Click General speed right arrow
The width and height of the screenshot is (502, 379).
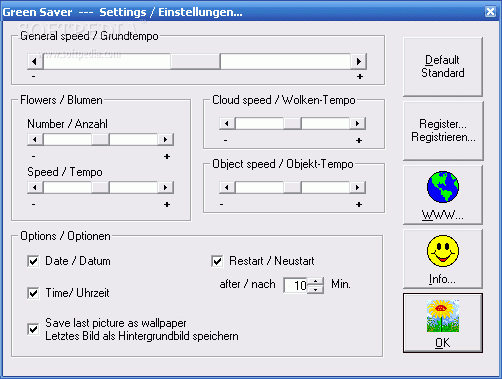coord(359,61)
